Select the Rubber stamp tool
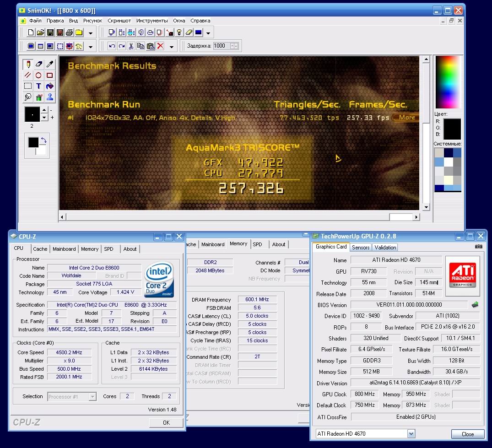The image size is (492, 448). [49, 97]
